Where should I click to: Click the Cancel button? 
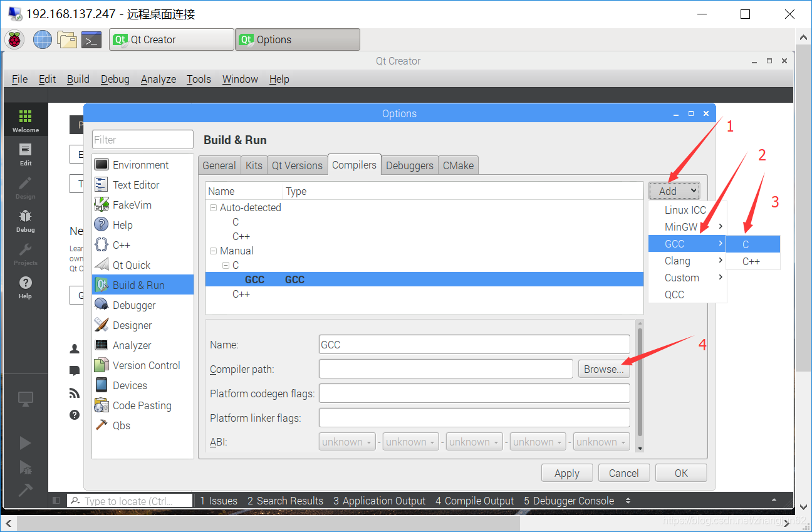pos(624,473)
